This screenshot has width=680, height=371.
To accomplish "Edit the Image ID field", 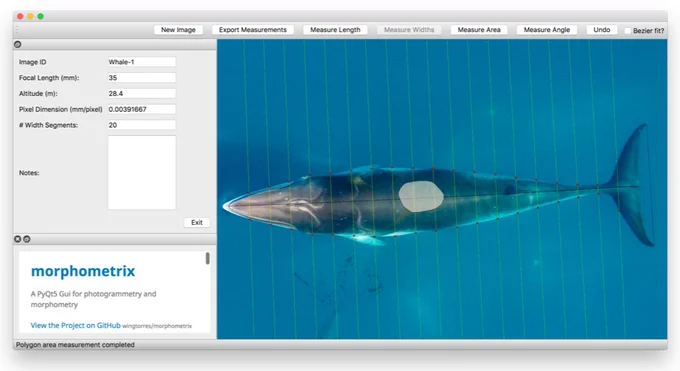I will [142, 62].
